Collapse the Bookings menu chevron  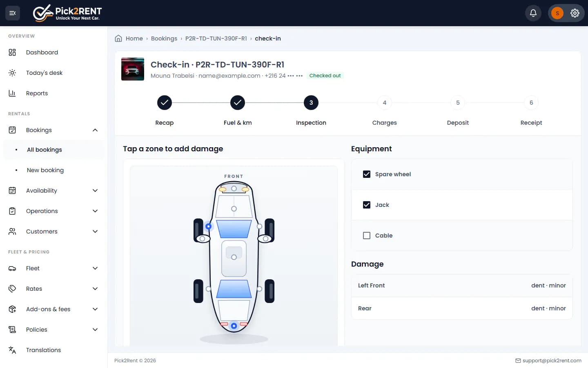[x=95, y=130]
